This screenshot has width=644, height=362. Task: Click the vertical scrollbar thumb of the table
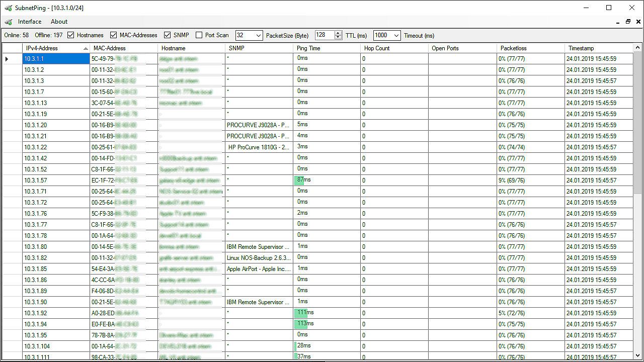638,122
